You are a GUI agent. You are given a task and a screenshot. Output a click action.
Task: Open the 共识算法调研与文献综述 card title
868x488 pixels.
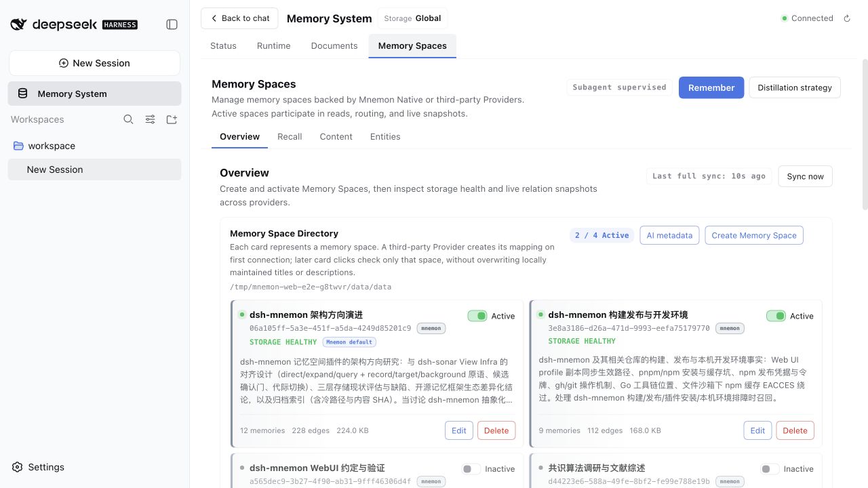[597, 468]
